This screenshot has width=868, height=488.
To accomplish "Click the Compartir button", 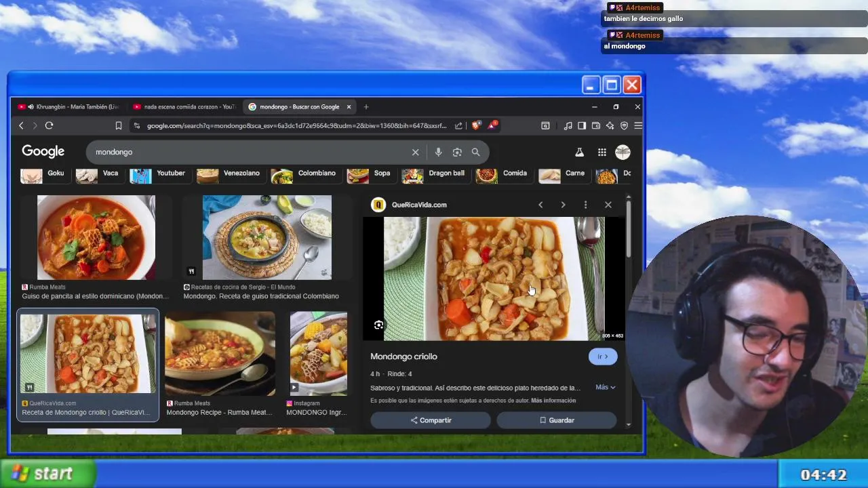I will [431, 420].
